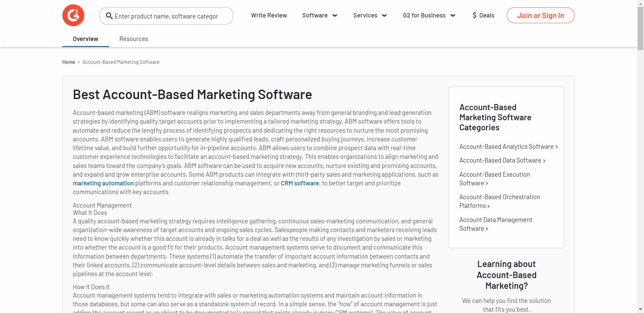The image size is (644, 313).
Task: Select Write Review in the navigation
Action: point(269,15)
